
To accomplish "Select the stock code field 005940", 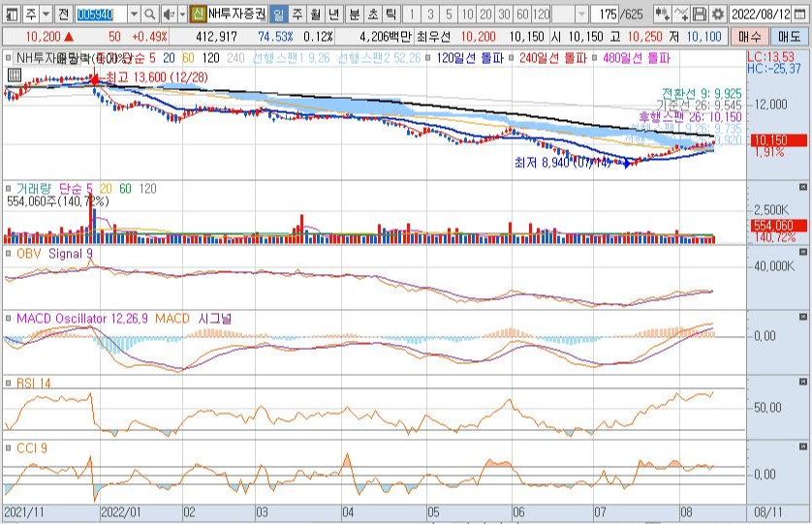I will [101, 14].
